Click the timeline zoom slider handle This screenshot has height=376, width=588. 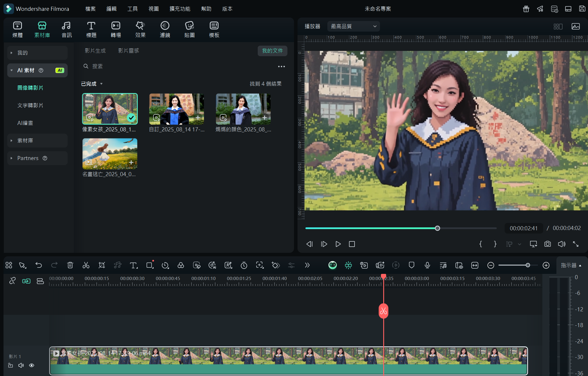coord(528,265)
